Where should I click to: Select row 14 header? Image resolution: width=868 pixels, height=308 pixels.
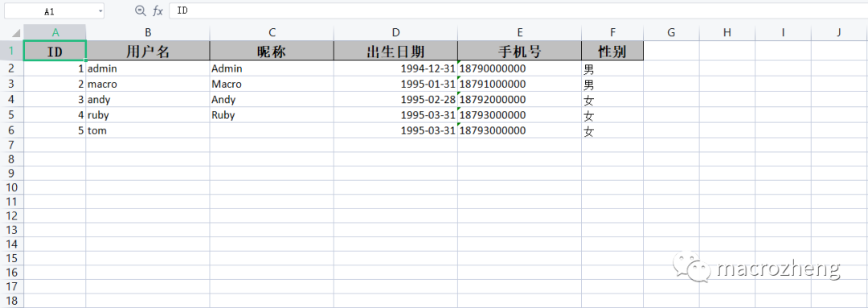coord(11,244)
